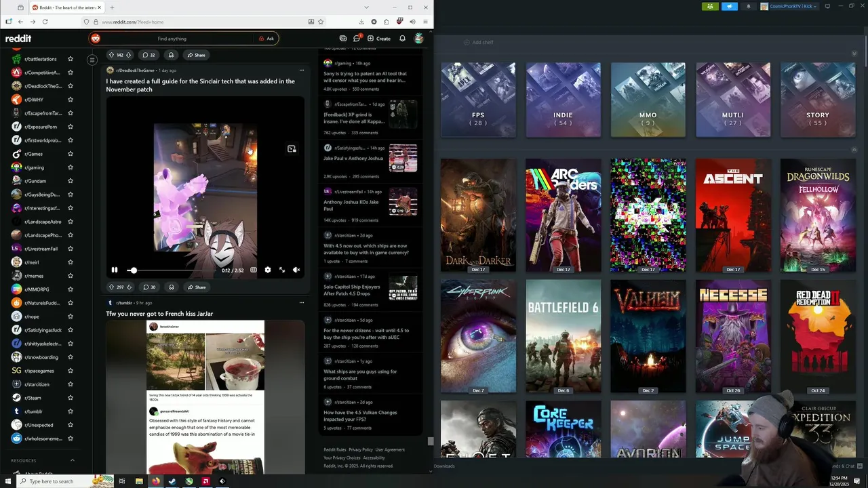Open a new browser tab
The image size is (868, 488).
[x=112, y=7]
